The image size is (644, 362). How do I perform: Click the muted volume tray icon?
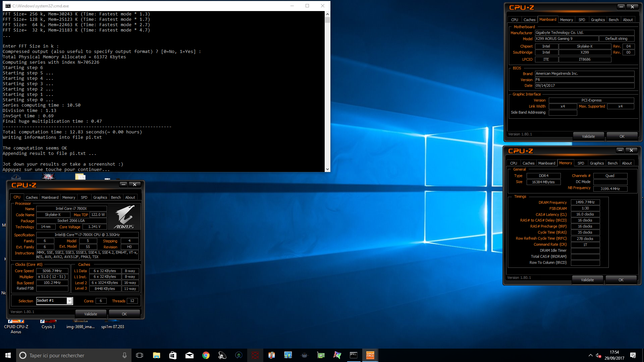tap(598, 355)
